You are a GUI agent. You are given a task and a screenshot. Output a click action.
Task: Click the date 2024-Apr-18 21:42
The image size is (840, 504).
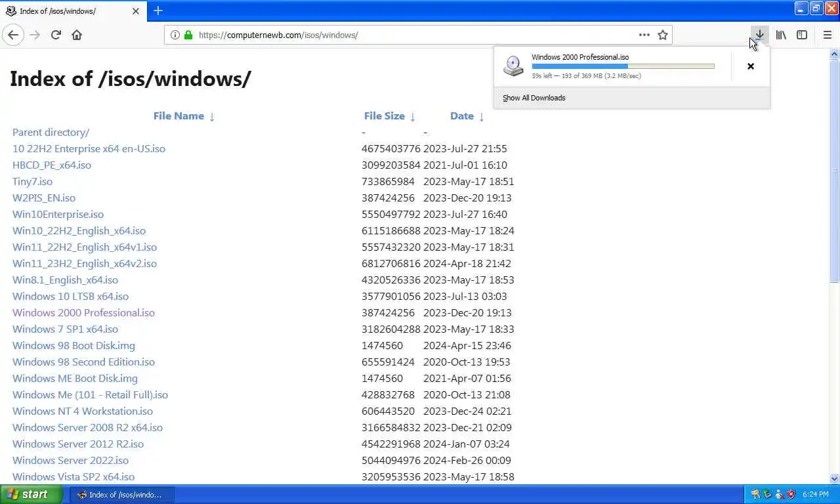[x=467, y=263]
